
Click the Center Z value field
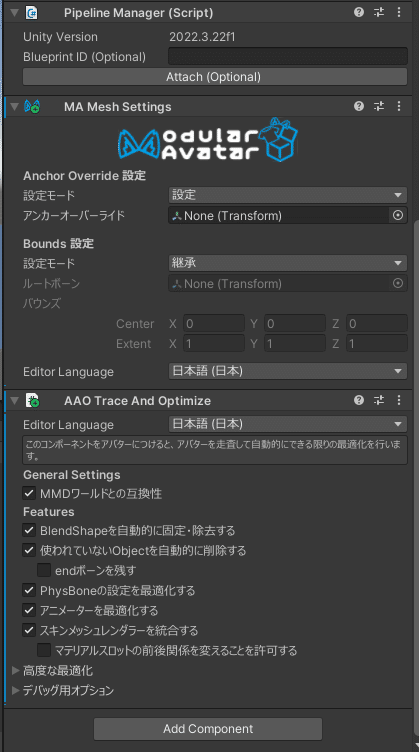click(x=377, y=324)
